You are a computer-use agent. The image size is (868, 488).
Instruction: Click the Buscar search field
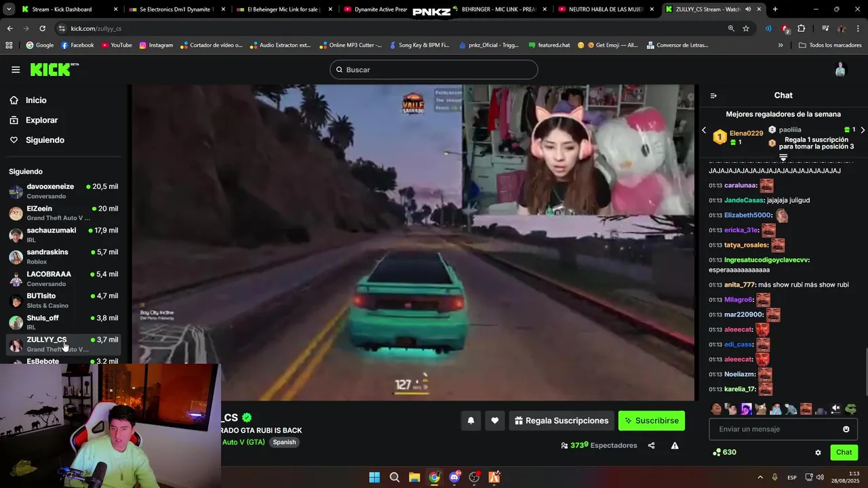[434, 70]
